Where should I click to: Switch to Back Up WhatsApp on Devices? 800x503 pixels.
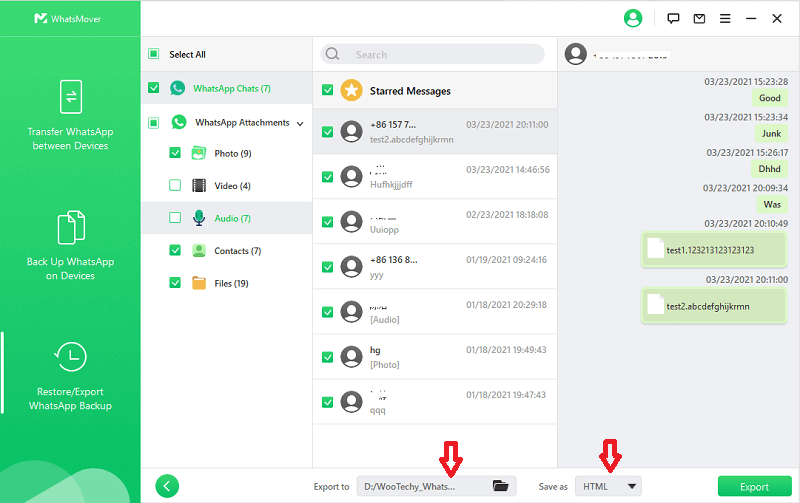coord(70,245)
